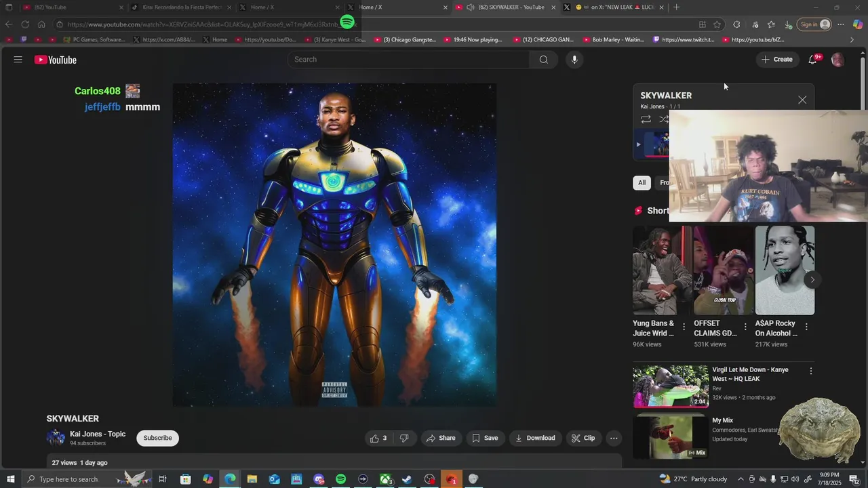Click the 'Virgil Let Me Down - Kanye West' title

pos(750,374)
